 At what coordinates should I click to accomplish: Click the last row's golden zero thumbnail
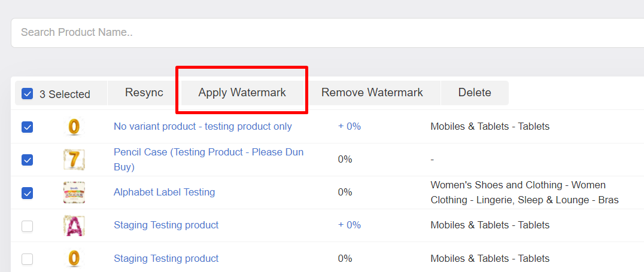point(74,258)
